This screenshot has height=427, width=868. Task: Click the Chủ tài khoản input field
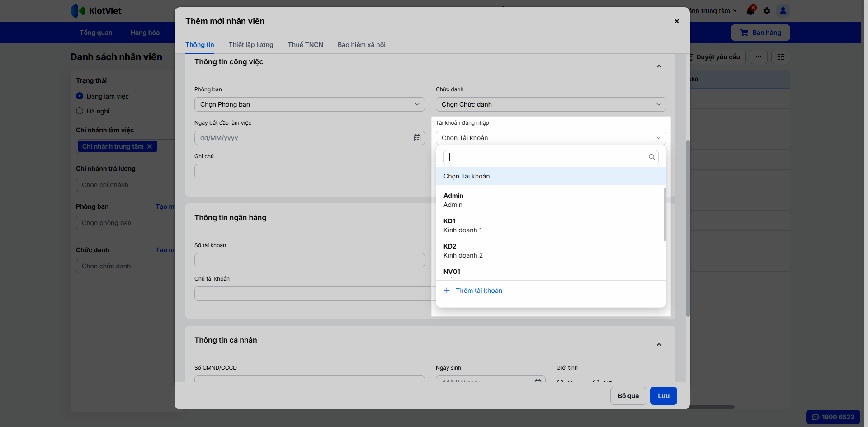(x=315, y=294)
